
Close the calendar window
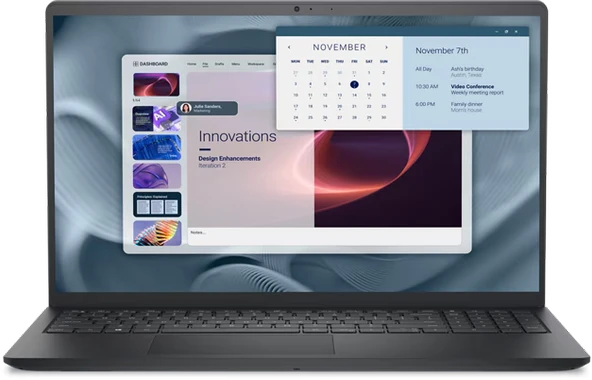[516, 32]
